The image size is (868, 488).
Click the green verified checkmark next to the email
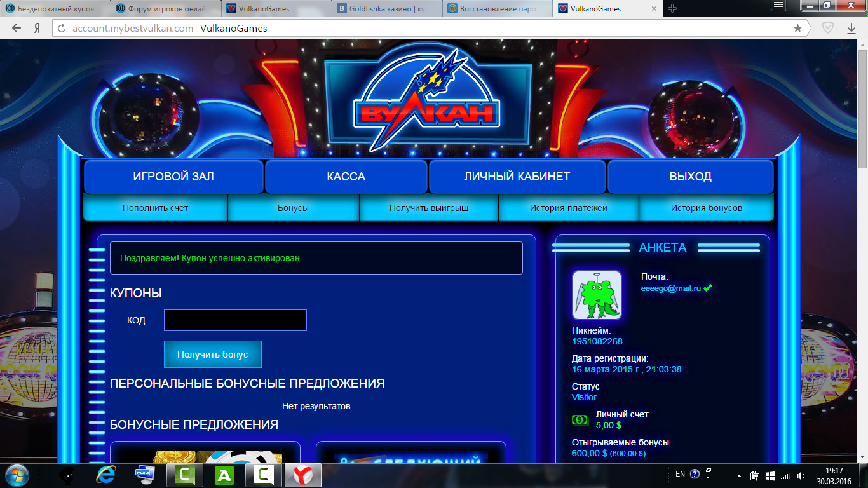coord(708,288)
